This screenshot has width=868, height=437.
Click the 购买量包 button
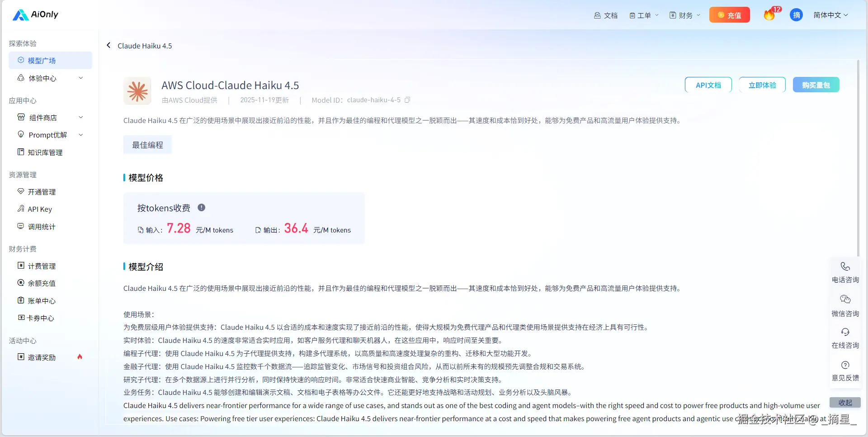[816, 85]
